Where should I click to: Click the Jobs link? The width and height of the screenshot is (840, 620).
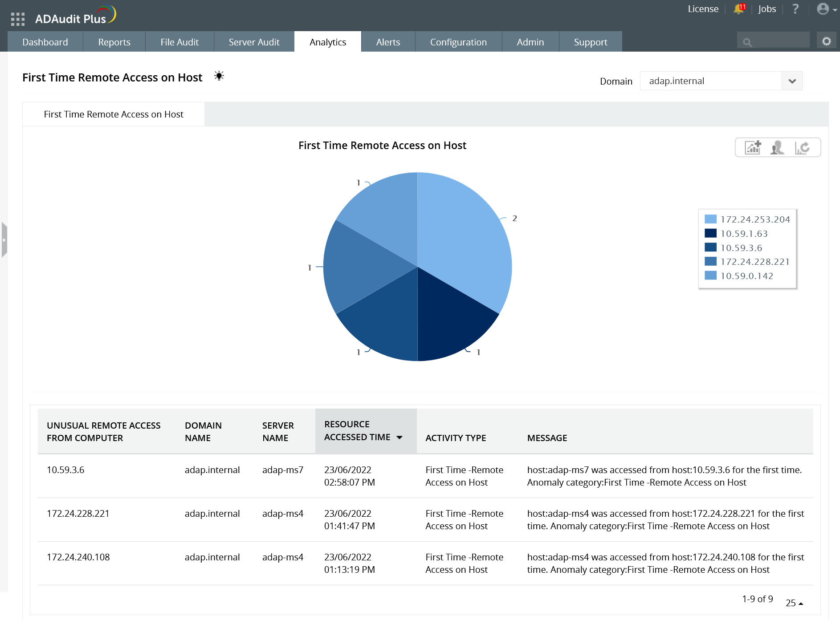[767, 9]
